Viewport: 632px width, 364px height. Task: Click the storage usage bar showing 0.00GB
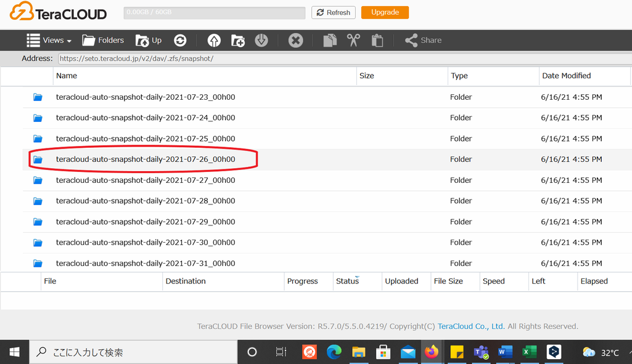[213, 12]
